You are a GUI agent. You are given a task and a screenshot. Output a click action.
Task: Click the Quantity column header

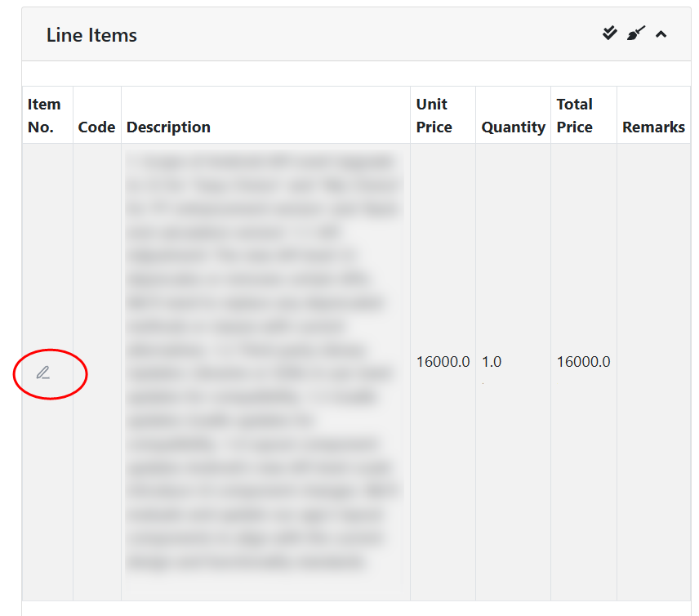tap(513, 127)
